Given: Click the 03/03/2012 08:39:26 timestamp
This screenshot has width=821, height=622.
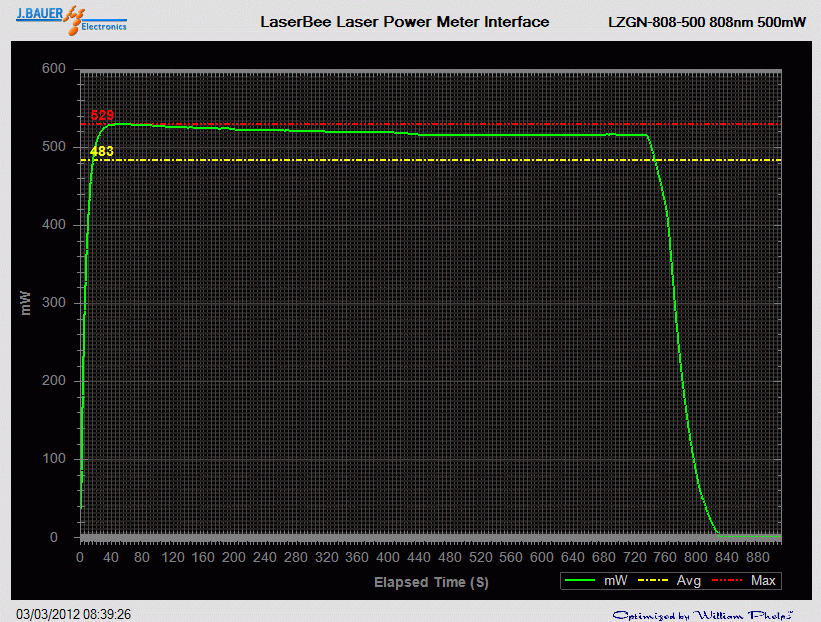Looking at the screenshot, I should point(74,614).
